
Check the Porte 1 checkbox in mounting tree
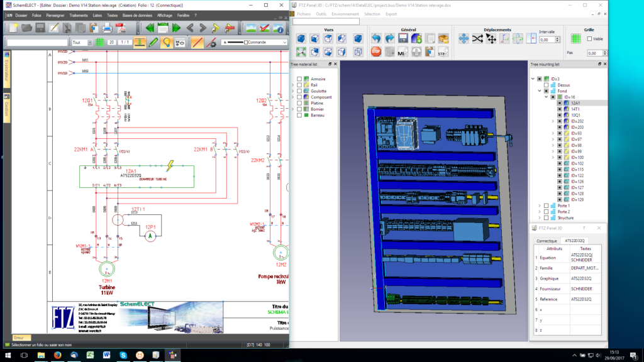(x=547, y=206)
